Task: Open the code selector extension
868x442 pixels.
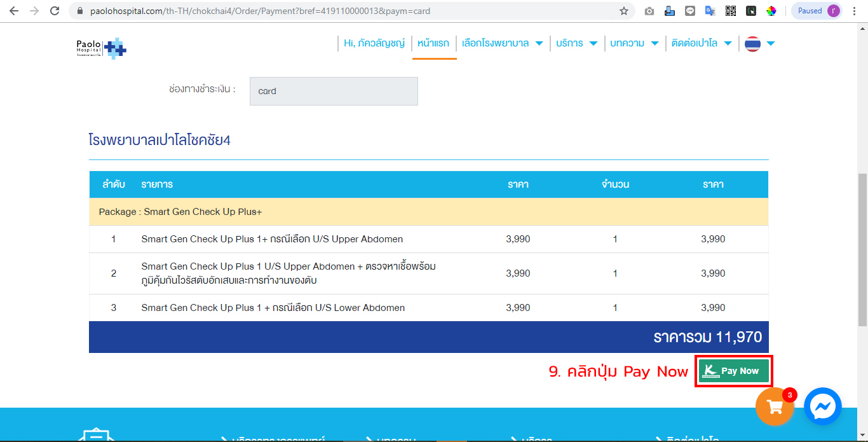Action: 750,11
